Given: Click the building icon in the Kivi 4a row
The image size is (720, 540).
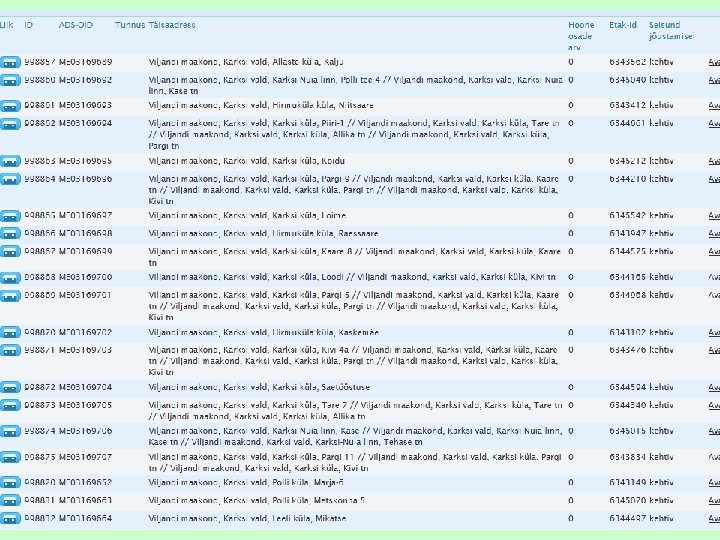Looking at the screenshot, I should (10, 350).
